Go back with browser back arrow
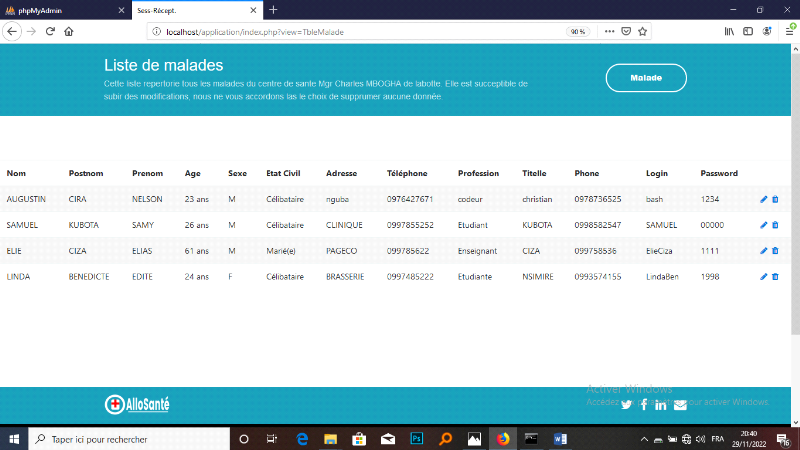The width and height of the screenshot is (800, 450). pyautogui.click(x=12, y=32)
